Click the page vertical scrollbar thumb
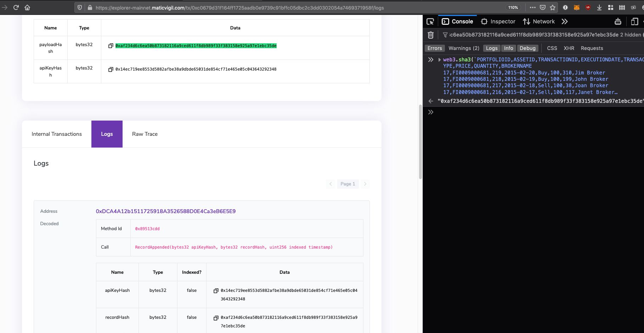 tap(420, 142)
